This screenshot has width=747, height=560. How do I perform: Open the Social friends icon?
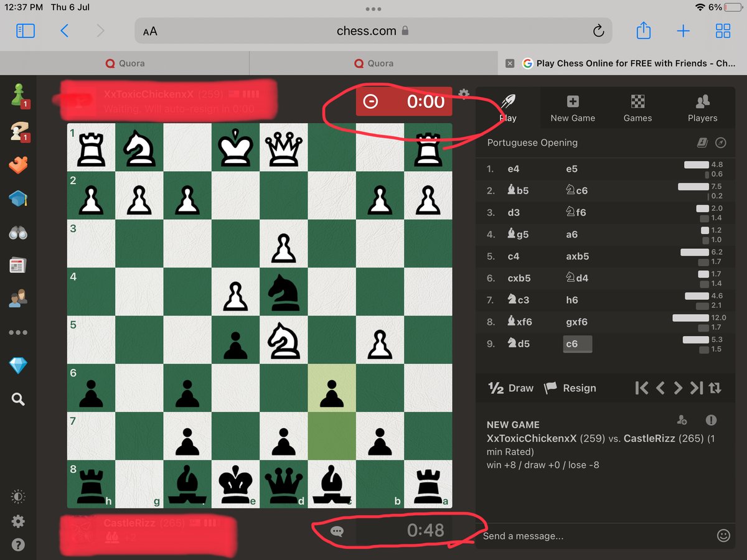(18, 299)
